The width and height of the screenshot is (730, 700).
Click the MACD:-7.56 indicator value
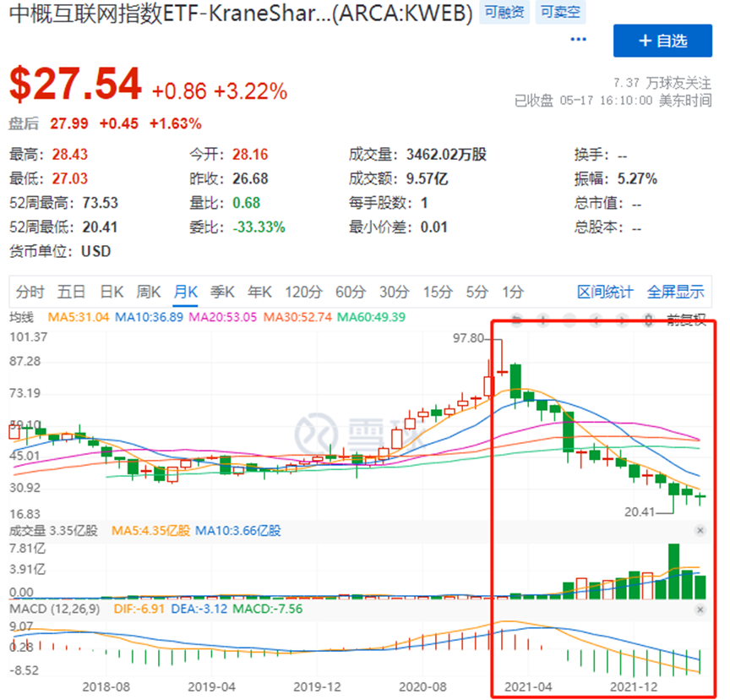(x=267, y=610)
